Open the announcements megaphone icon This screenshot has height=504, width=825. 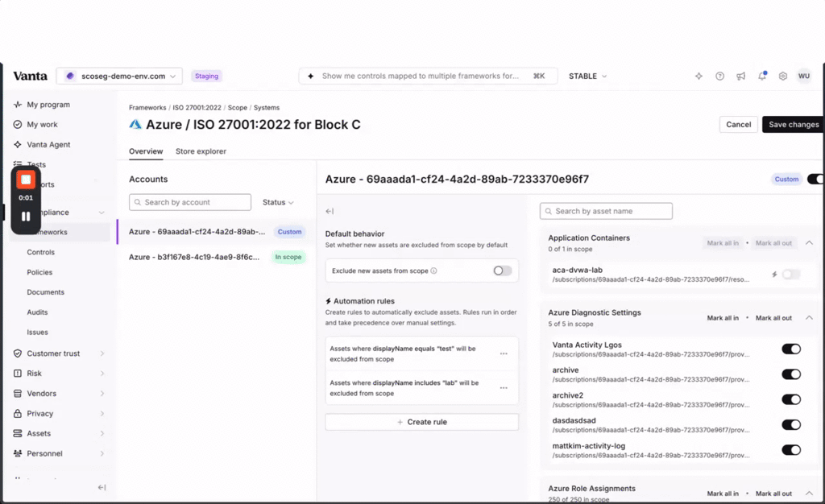coord(741,76)
